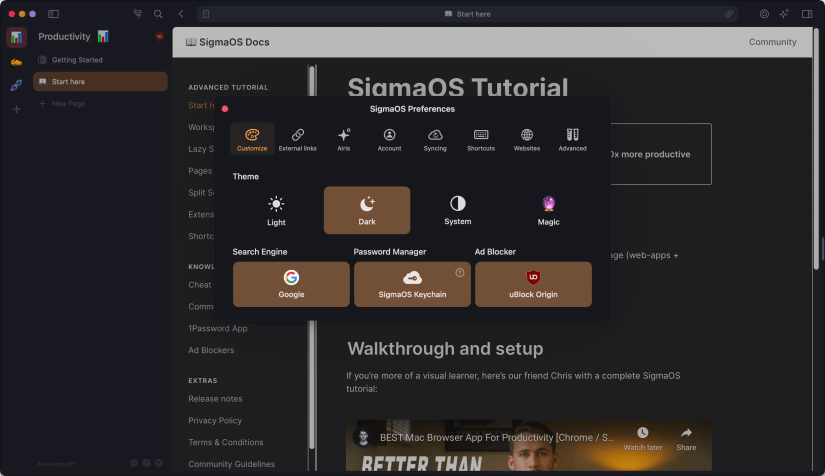Click the help question mark on SigmaOS Keychain
The image size is (825, 476).
(460, 272)
